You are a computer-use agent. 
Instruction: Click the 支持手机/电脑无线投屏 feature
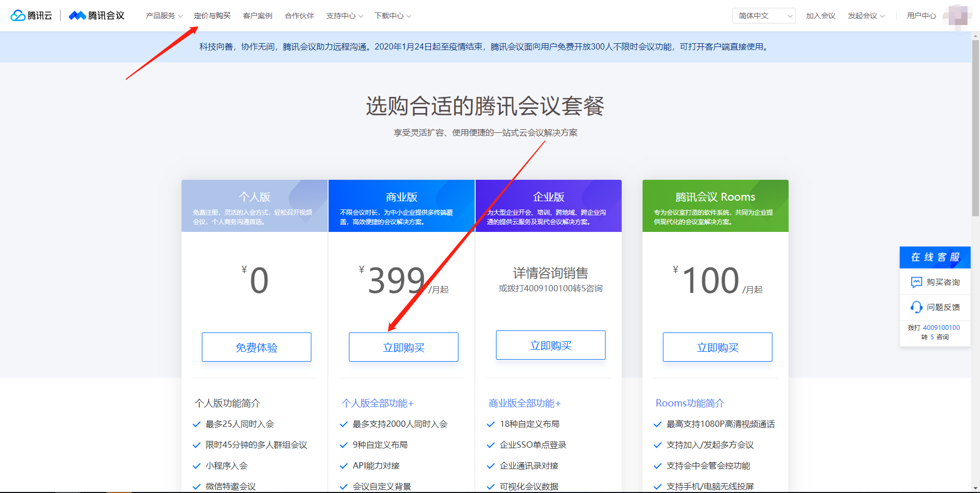tap(710, 486)
